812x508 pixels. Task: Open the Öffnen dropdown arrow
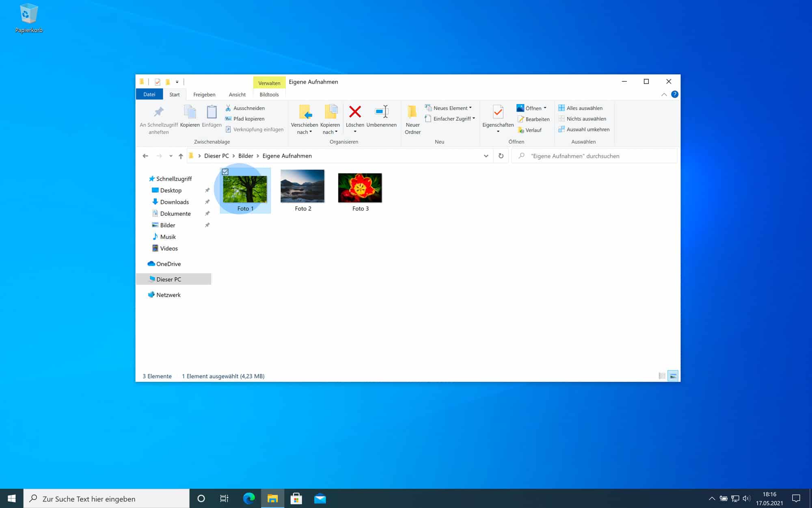[x=545, y=108]
